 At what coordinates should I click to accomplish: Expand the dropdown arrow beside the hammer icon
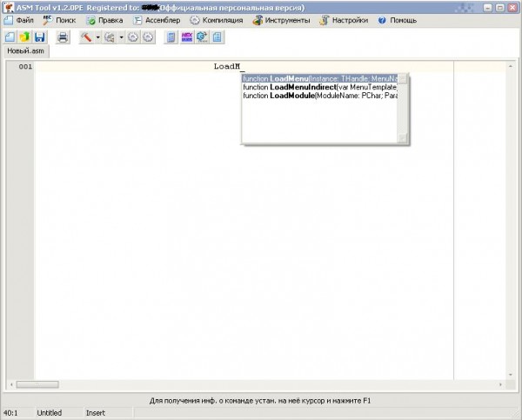tap(98, 37)
